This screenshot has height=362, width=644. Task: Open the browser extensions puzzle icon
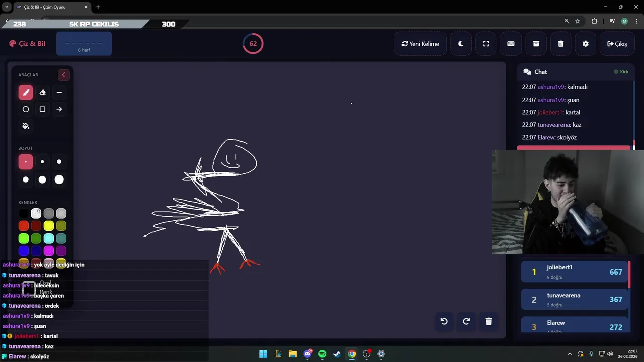[x=594, y=21]
